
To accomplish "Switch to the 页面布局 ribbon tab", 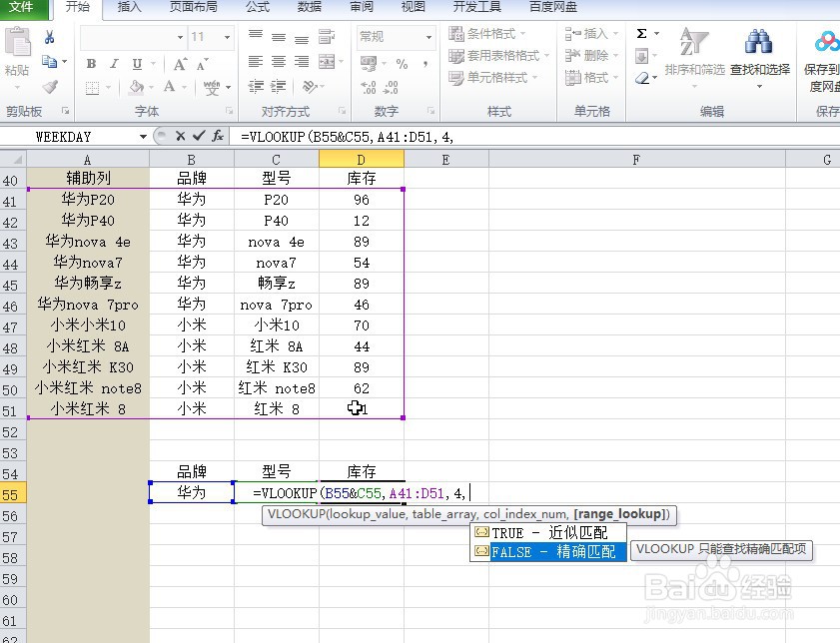I will coord(194,7).
